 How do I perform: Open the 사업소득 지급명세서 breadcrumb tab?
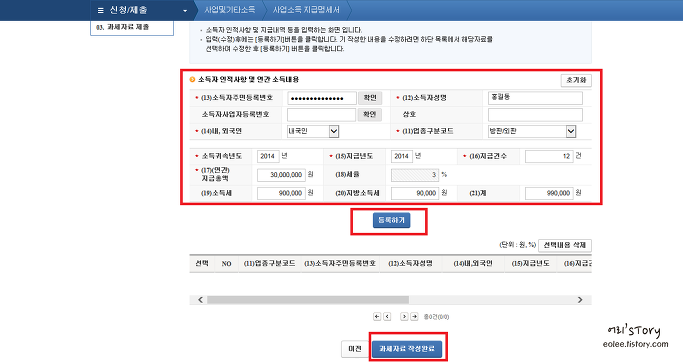pyautogui.click(x=306, y=10)
